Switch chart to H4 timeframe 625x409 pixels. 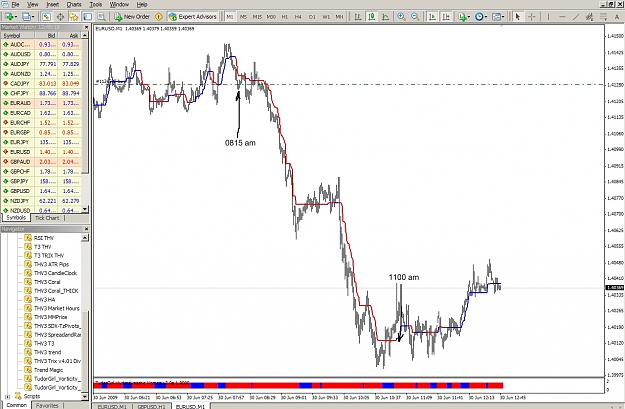(298, 17)
